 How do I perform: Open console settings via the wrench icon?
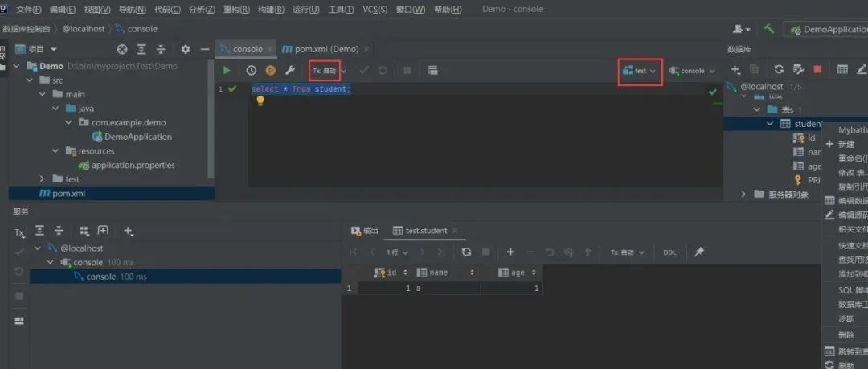pyautogui.click(x=289, y=71)
